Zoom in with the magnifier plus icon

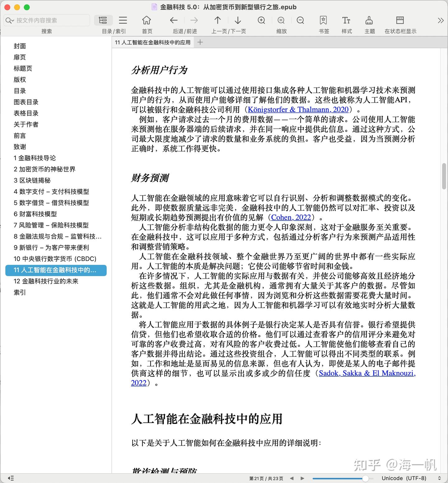tap(261, 20)
